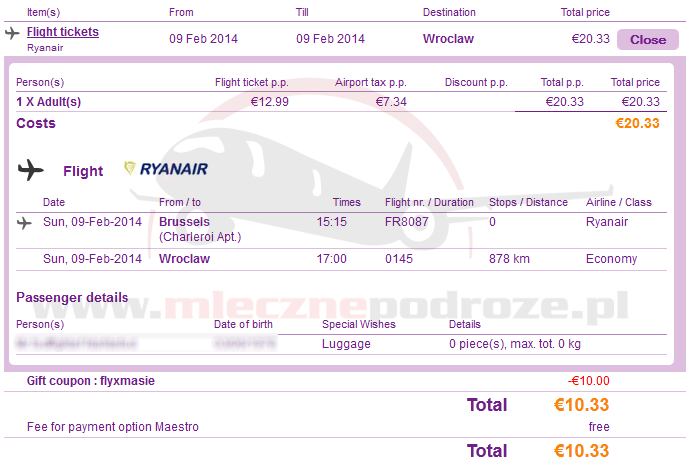Open the Flight tickets link
Screen dimensions: 688x462
tap(62, 32)
